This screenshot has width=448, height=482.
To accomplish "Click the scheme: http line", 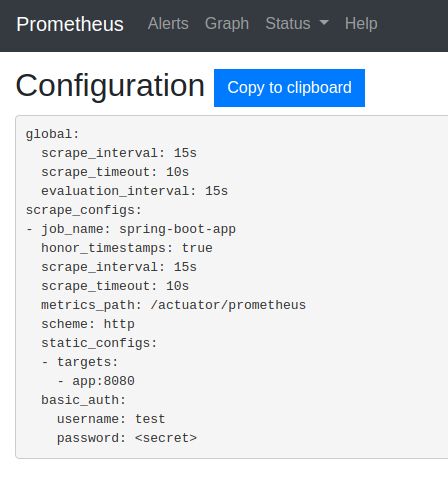I will (88, 324).
